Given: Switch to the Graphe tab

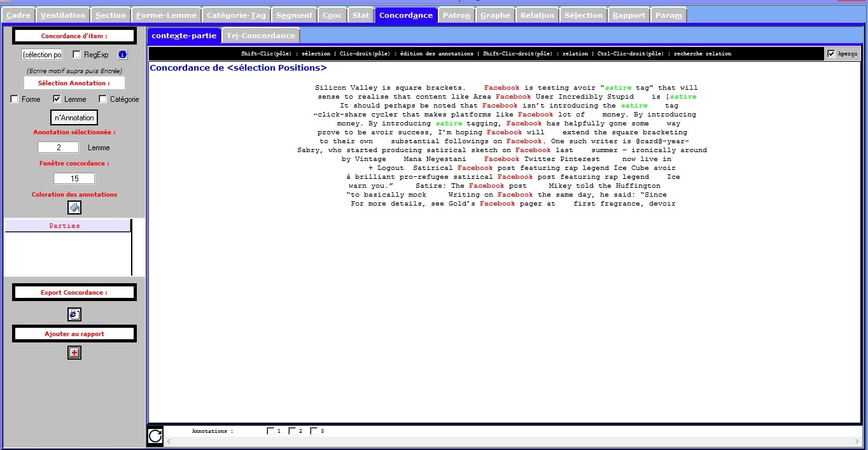Looking at the screenshot, I should click(495, 15).
